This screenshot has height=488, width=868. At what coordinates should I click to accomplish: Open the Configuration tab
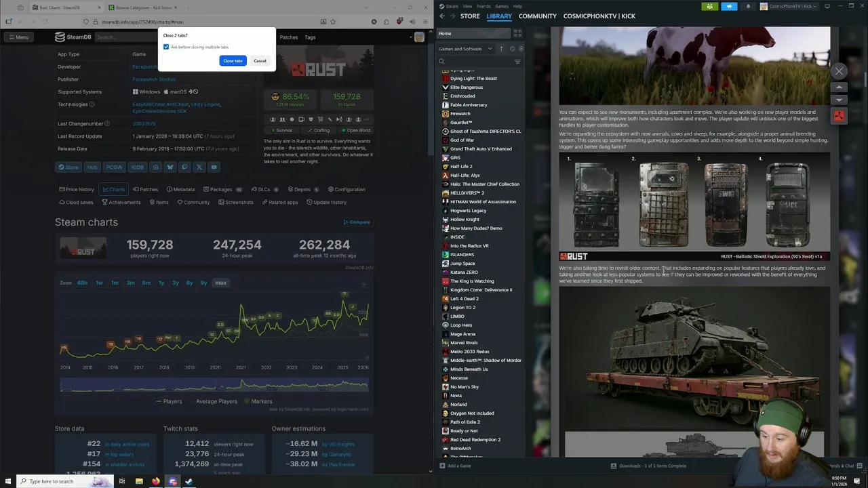pos(347,189)
